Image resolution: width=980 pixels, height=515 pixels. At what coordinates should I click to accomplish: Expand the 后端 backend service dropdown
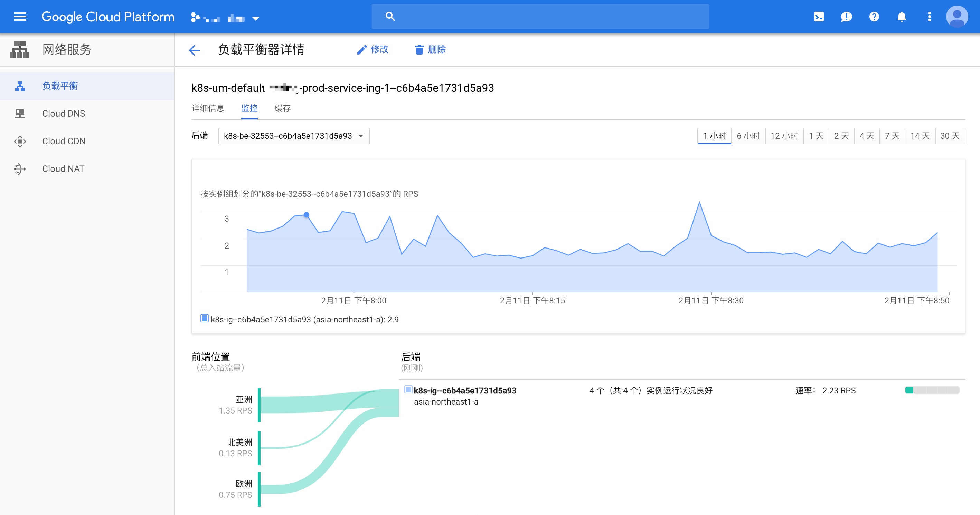tap(294, 136)
